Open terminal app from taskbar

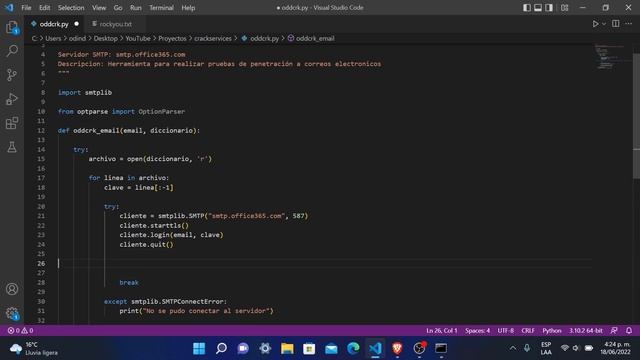441,348
